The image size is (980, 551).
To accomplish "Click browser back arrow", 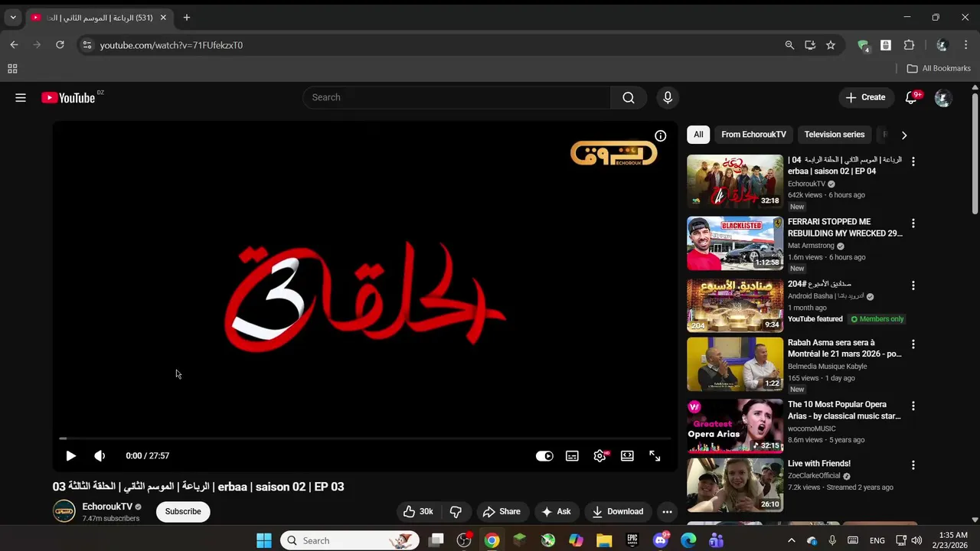I will coord(14,45).
